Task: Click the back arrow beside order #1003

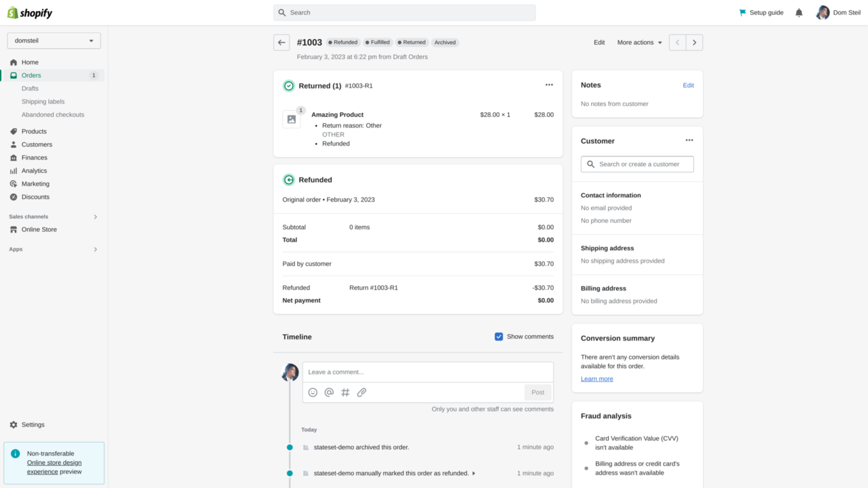Action: point(282,42)
